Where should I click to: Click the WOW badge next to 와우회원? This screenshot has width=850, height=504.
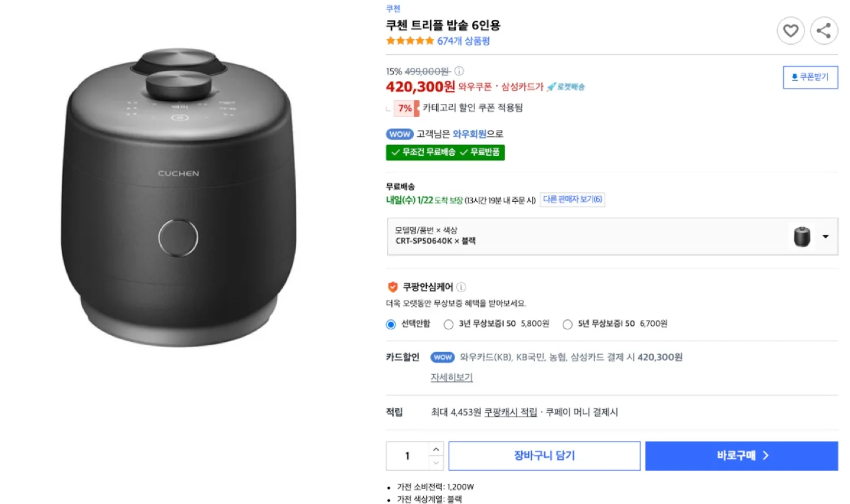(x=400, y=134)
